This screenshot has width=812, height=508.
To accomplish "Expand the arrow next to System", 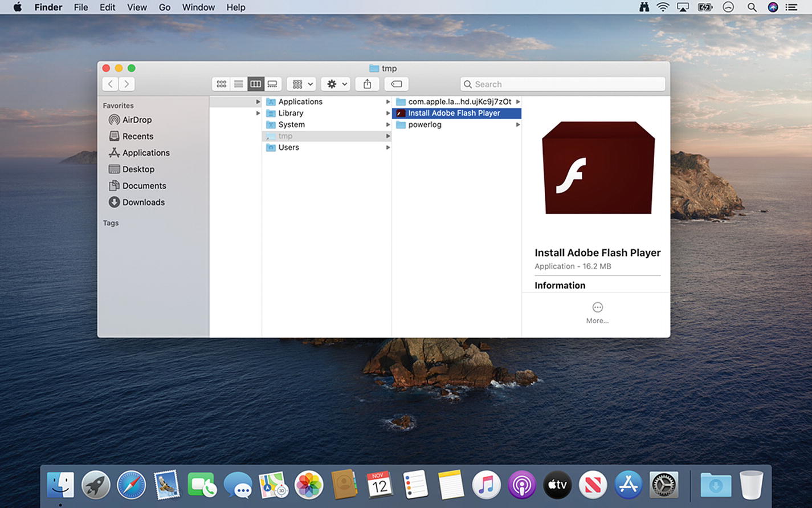I will click(388, 124).
